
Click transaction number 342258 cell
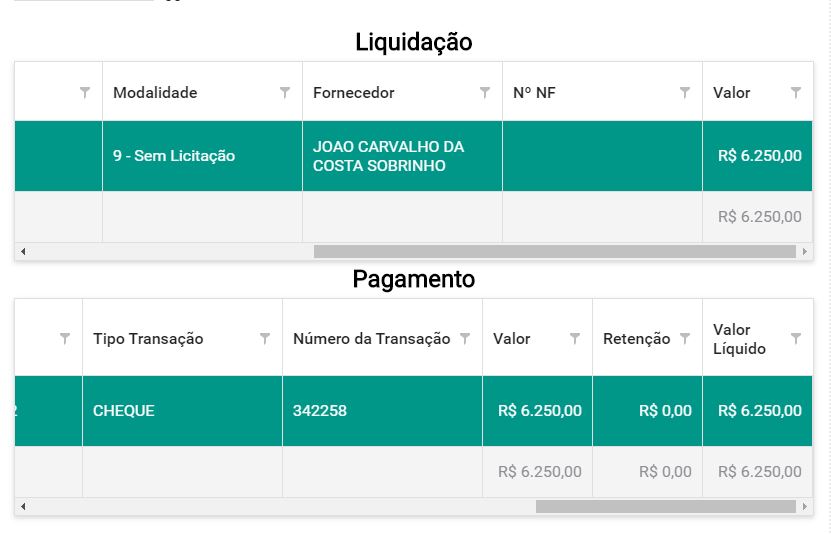pos(382,411)
